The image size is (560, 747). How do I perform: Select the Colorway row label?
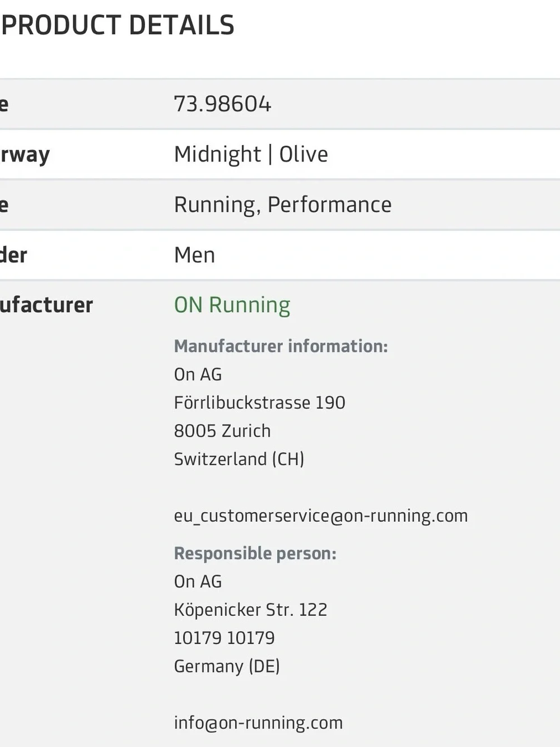[x=25, y=154]
